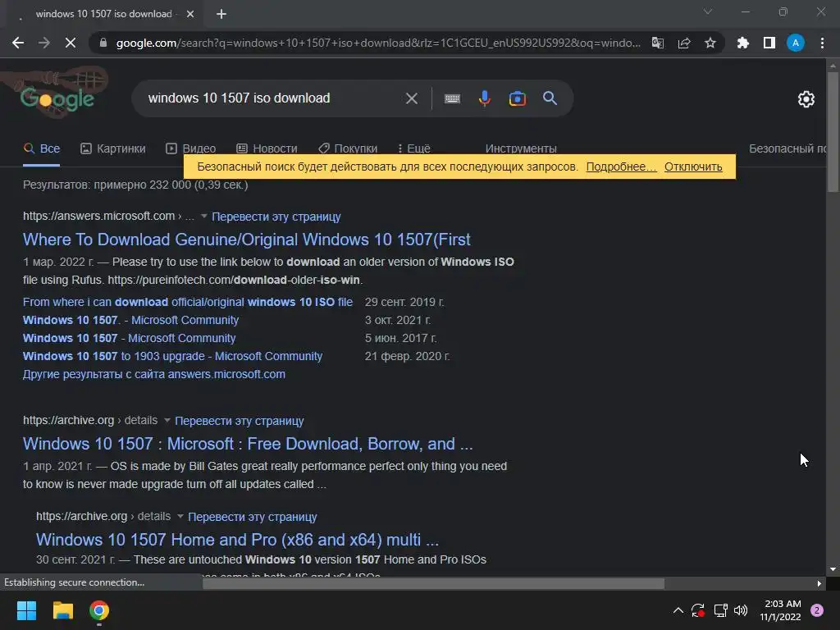Open Windows 10 1507 Home and Pro result

coord(237,540)
